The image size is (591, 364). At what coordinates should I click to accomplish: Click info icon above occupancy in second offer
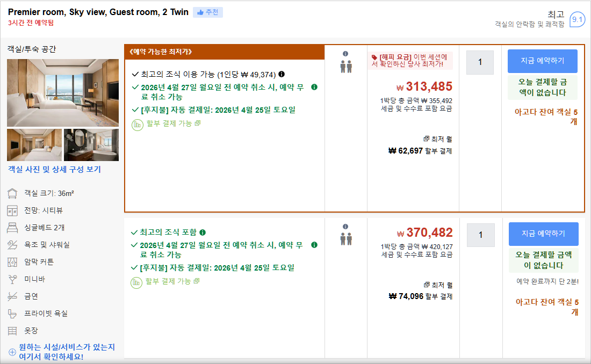point(345,227)
